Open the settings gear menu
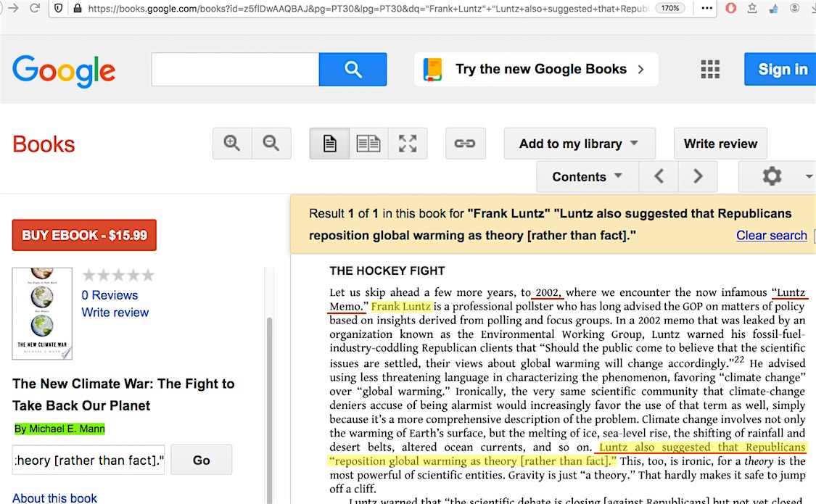The width and height of the screenshot is (816, 504). point(772,177)
